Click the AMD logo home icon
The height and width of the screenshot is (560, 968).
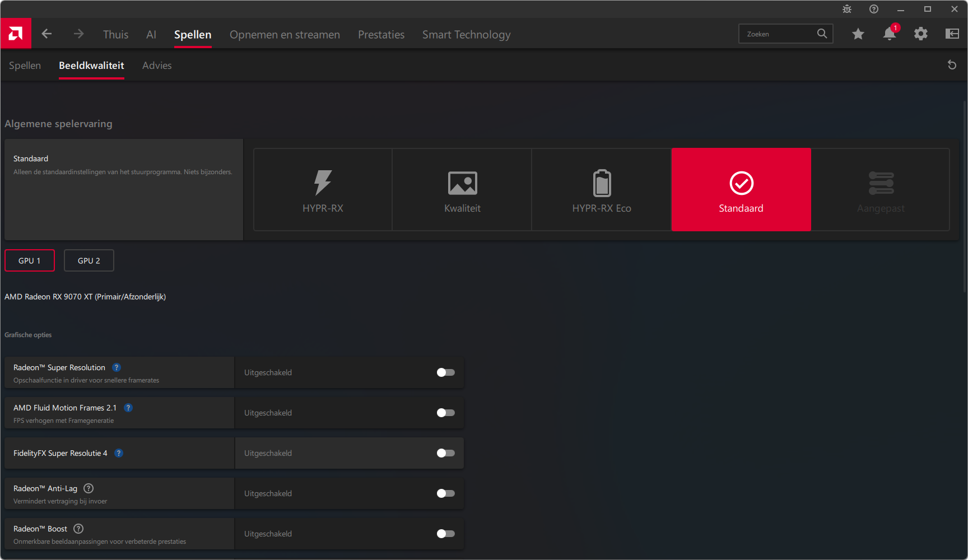(16, 34)
